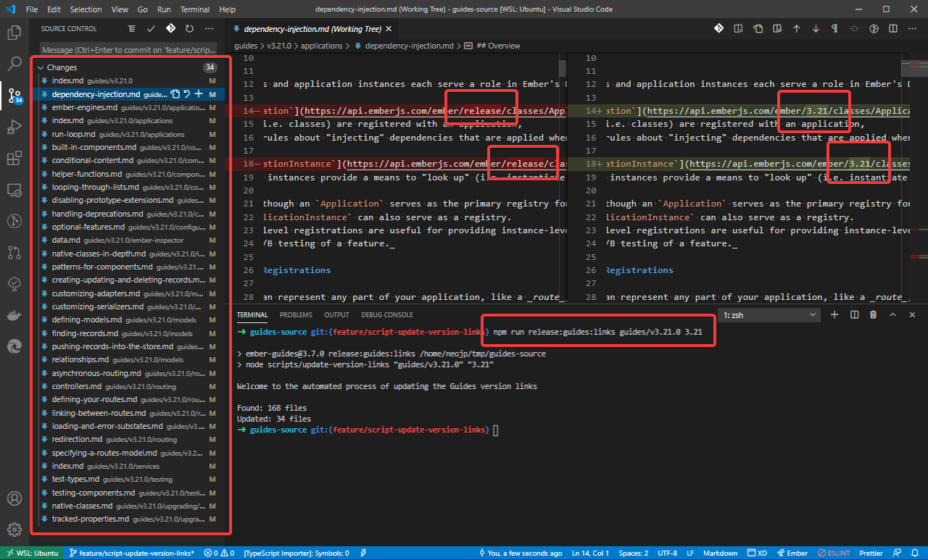
Task: Open the Extensions view
Action: pos(14,159)
